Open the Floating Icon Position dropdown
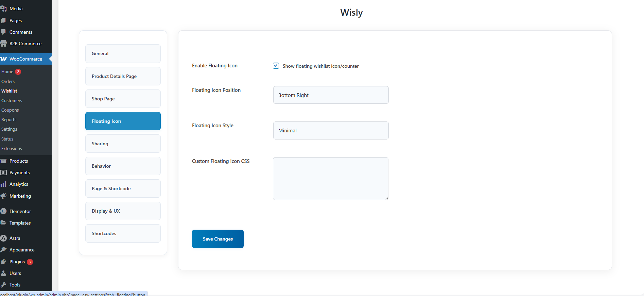This screenshot has width=644, height=296. pos(331,95)
